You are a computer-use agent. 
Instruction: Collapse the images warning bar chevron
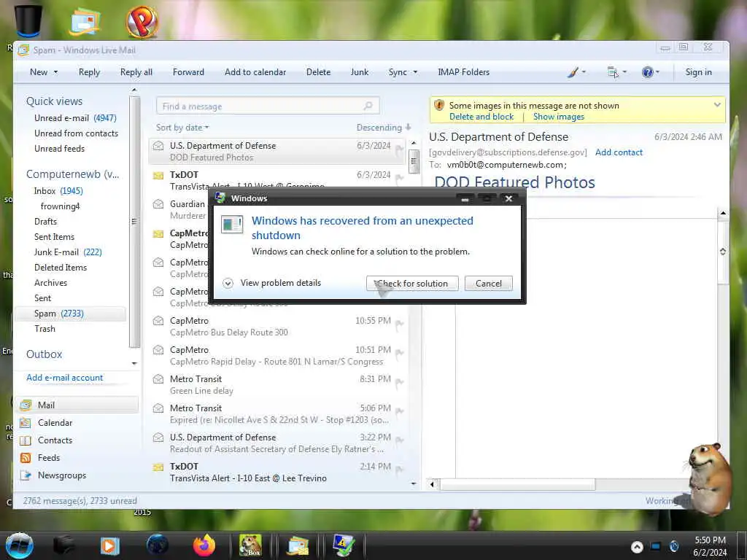[x=717, y=105]
